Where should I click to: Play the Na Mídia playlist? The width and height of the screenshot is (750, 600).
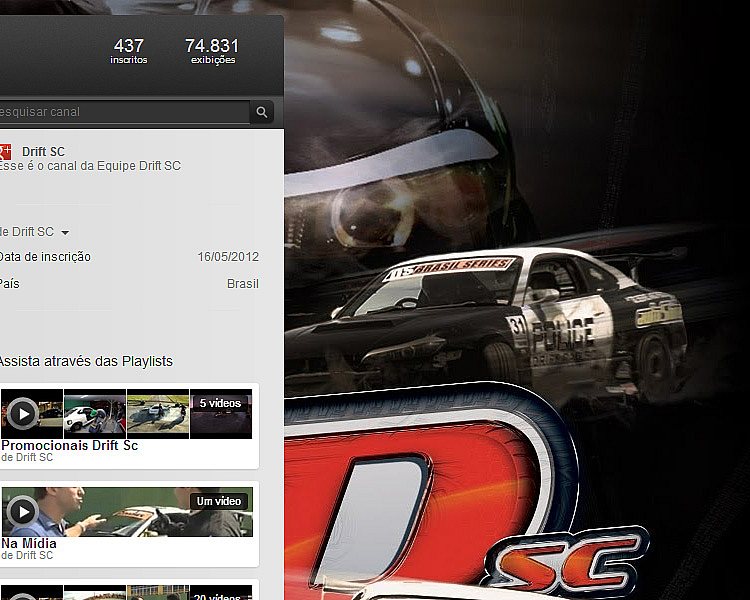pos(22,511)
